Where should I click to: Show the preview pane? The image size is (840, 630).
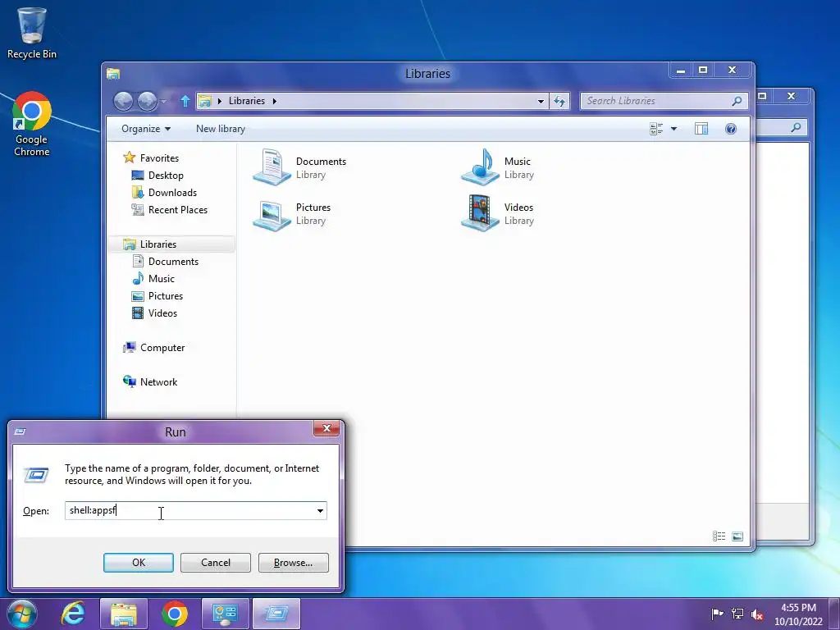[701, 129]
